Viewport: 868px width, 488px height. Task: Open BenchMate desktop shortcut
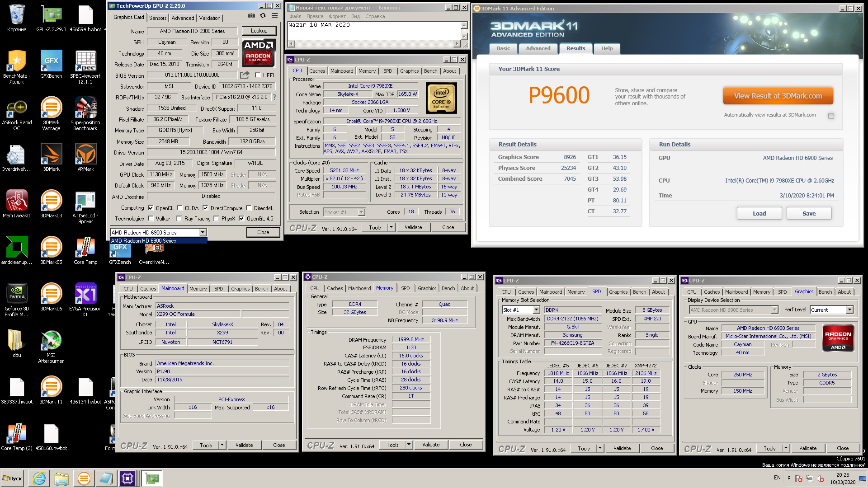[17, 67]
